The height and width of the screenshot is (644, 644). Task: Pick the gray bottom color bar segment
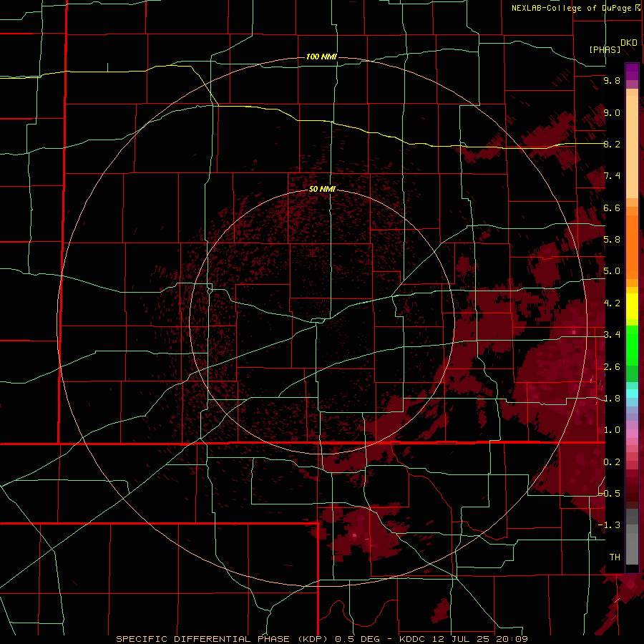point(632,546)
